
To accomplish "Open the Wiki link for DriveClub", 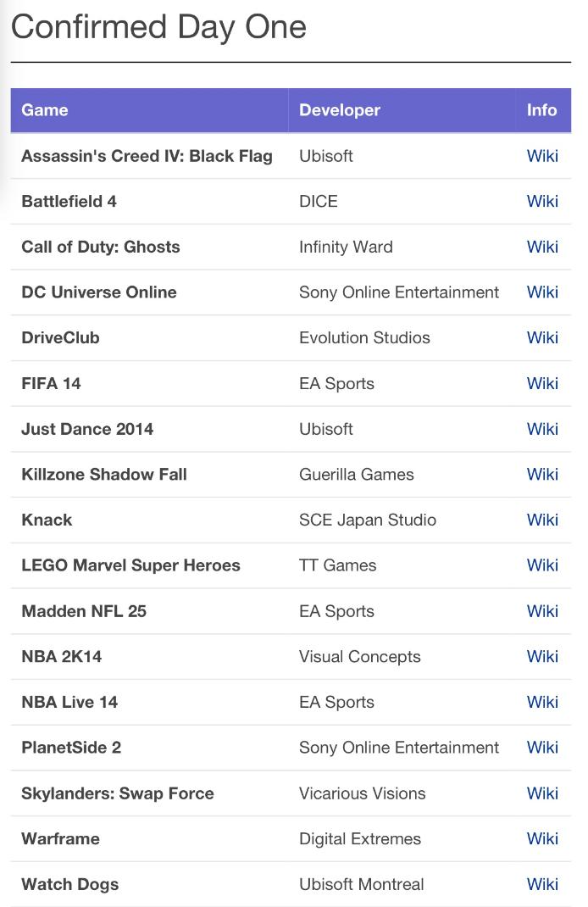I will pos(542,337).
